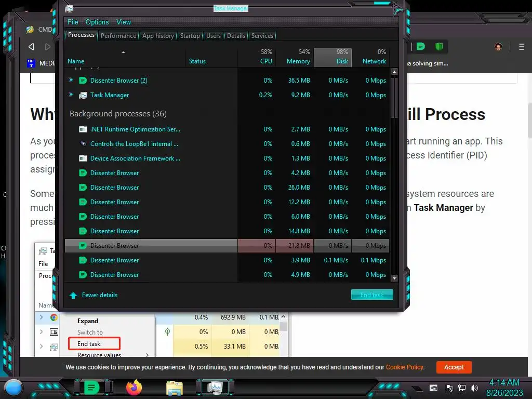Sort processes by Disk column header
The image size is (532, 399).
[332, 58]
